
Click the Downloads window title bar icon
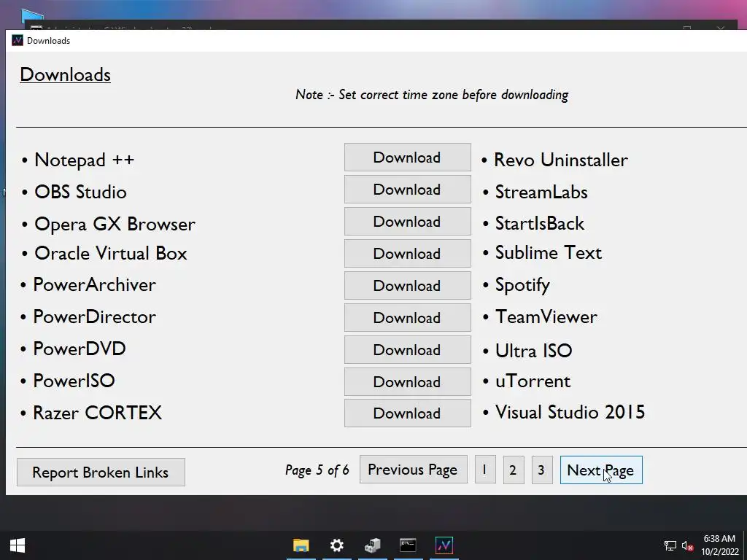18,41
